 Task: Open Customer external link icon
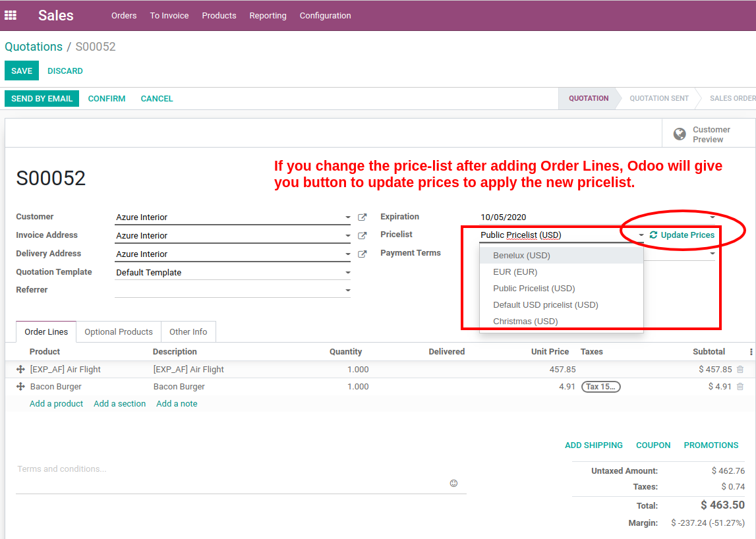[362, 217]
